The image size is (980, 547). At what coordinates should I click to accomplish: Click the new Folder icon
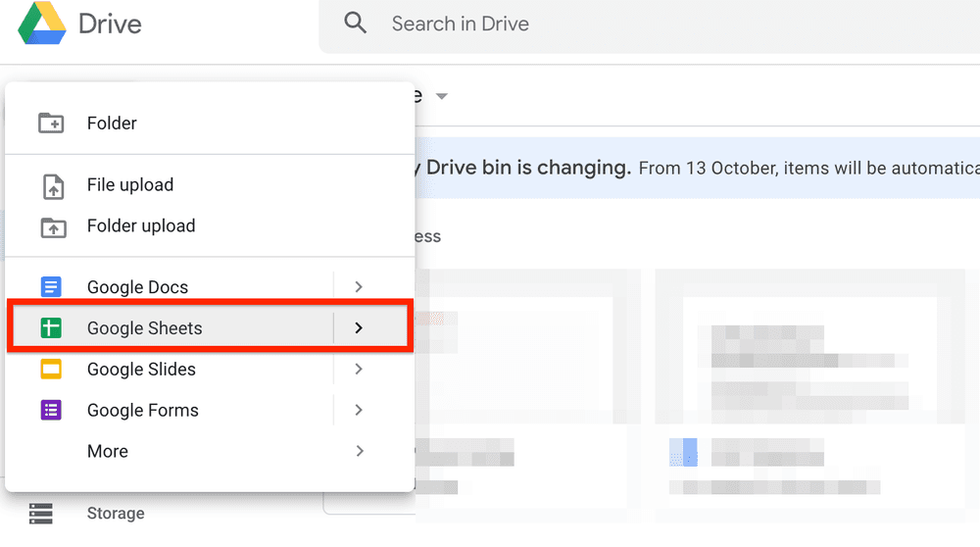tap(51, 124)
